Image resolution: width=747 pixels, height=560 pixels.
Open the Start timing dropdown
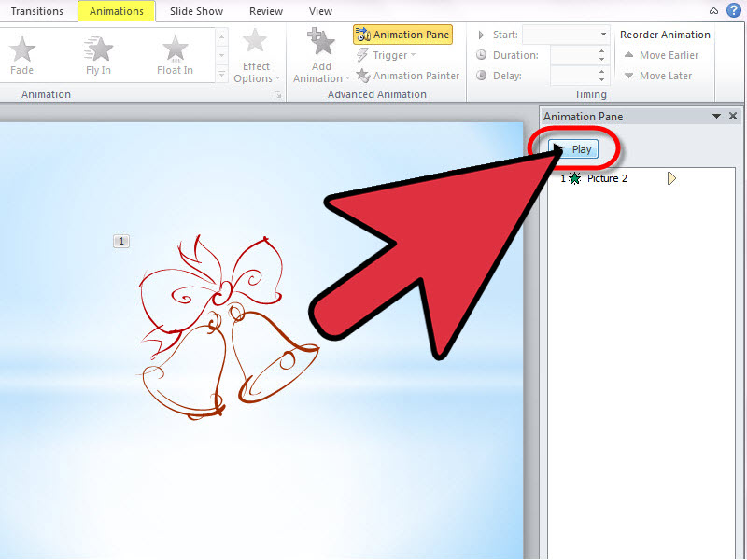[601, 34]
